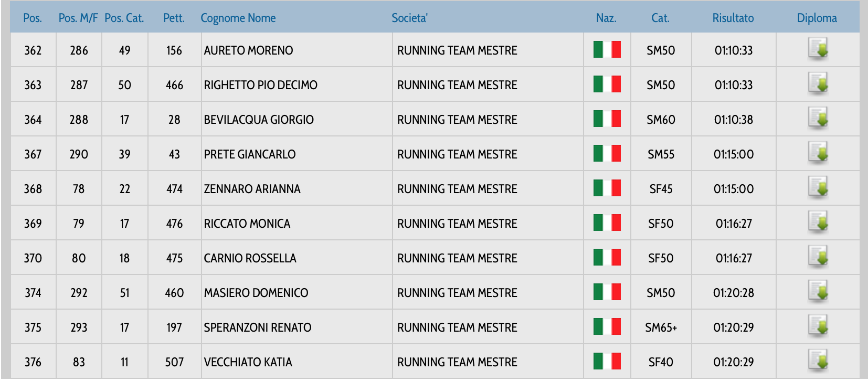This screenshot has height=381, width=868.
Task: Get Prete Giancarlo's diploma file
Action: click(818, 153)
